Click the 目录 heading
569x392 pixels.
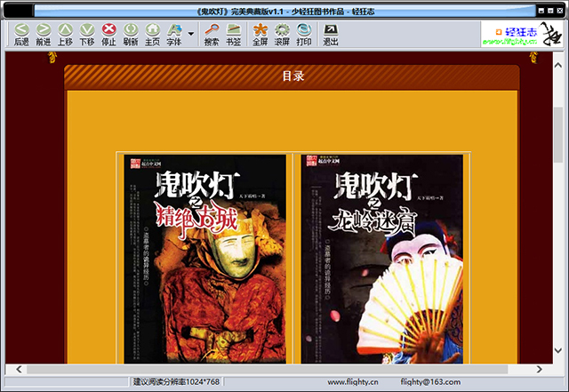(293, 76)
